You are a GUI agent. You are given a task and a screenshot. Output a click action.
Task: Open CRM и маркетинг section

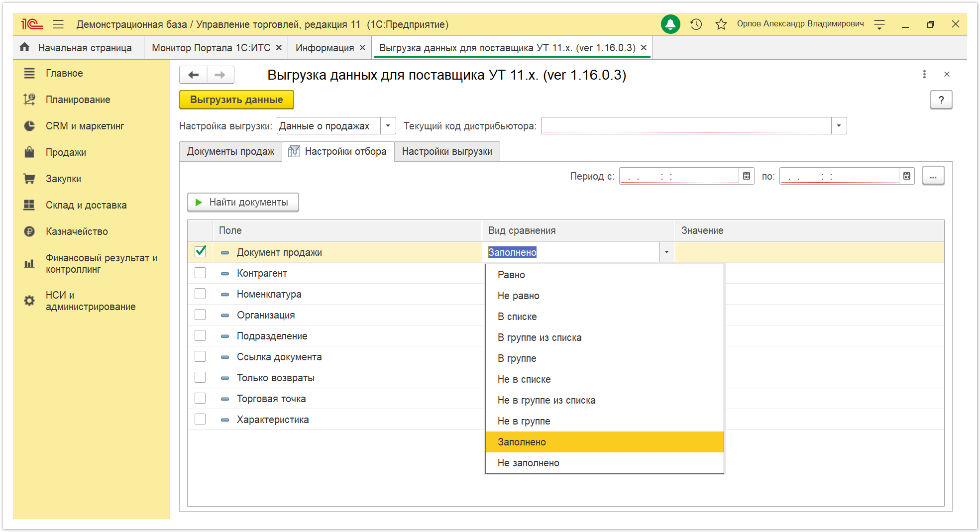[85, 126]
